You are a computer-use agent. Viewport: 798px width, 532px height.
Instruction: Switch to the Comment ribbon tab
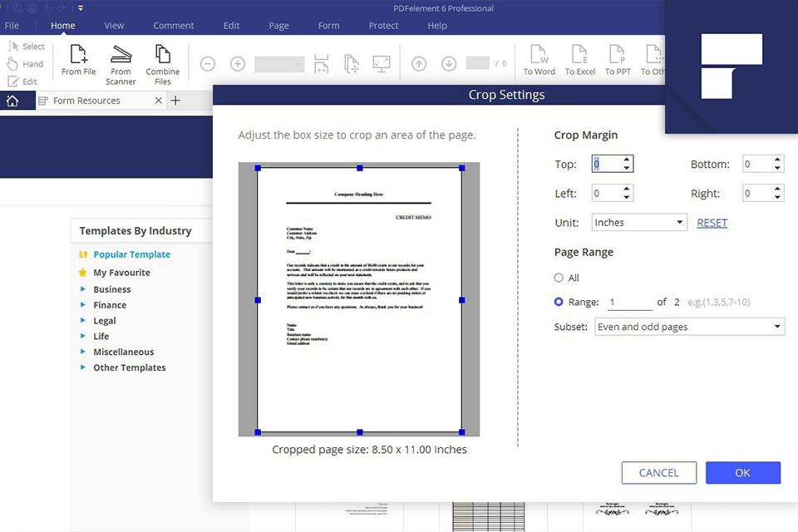coord(173,26)
